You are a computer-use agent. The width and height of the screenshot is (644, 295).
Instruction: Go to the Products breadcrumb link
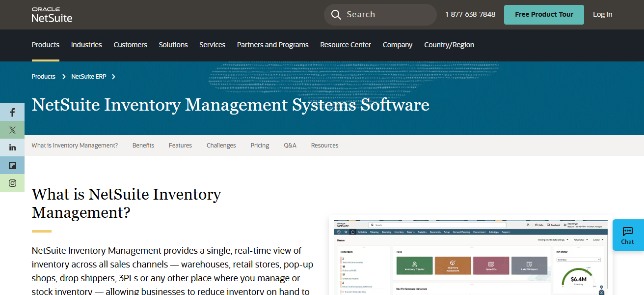point(44,77)
